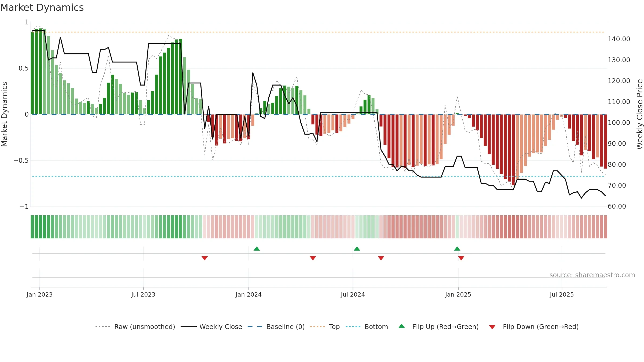The width and height of the screenshot is (644, 362).
Task: Click the 90.00 price axis label
Action: pyautogui.click(x=617, y=144)
